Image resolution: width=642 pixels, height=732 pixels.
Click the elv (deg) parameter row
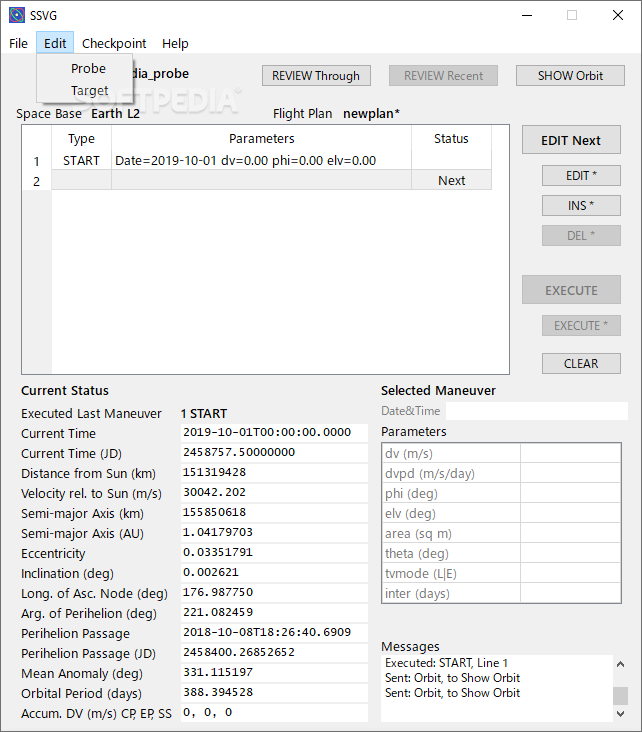[x=501, y=514]
